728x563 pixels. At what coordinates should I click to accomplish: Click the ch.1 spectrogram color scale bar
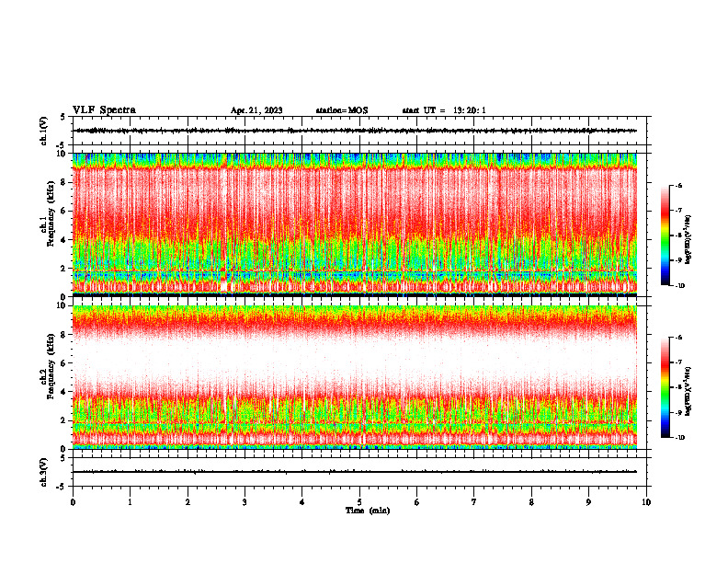665,236
